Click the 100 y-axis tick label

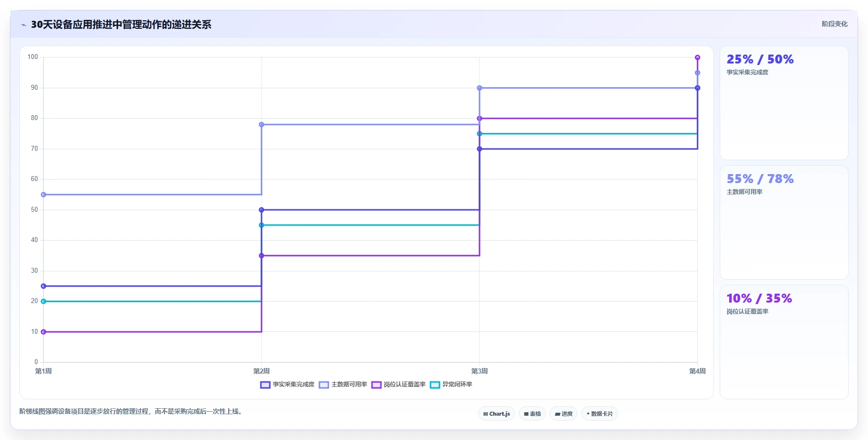click(x=33, y=57)
